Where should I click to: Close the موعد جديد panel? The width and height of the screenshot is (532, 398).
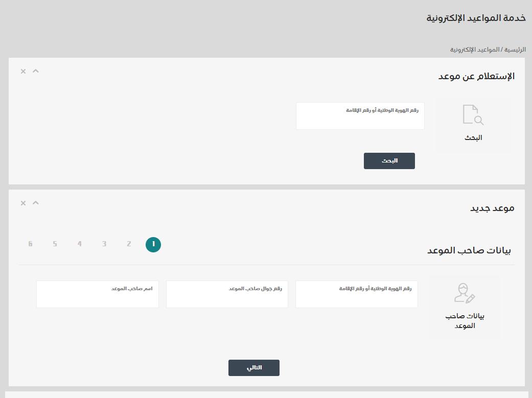[x=23, y=203]
